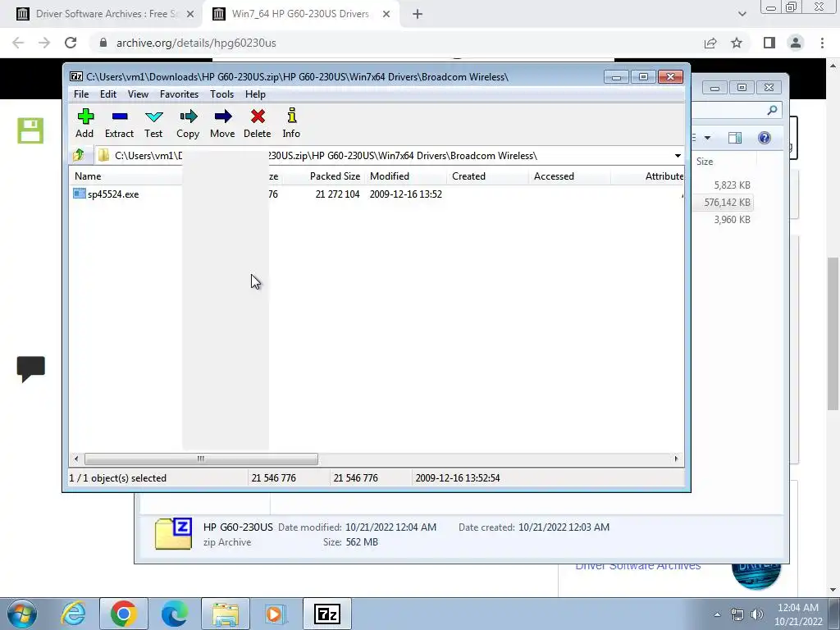Click the Extract toolbar icon

tap(119, 124)
